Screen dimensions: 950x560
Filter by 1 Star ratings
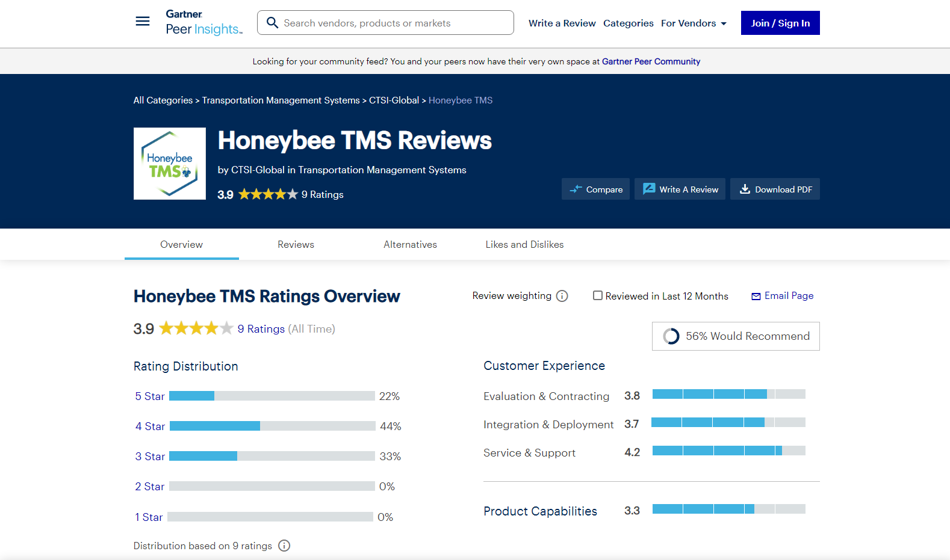tap(149, 517)
